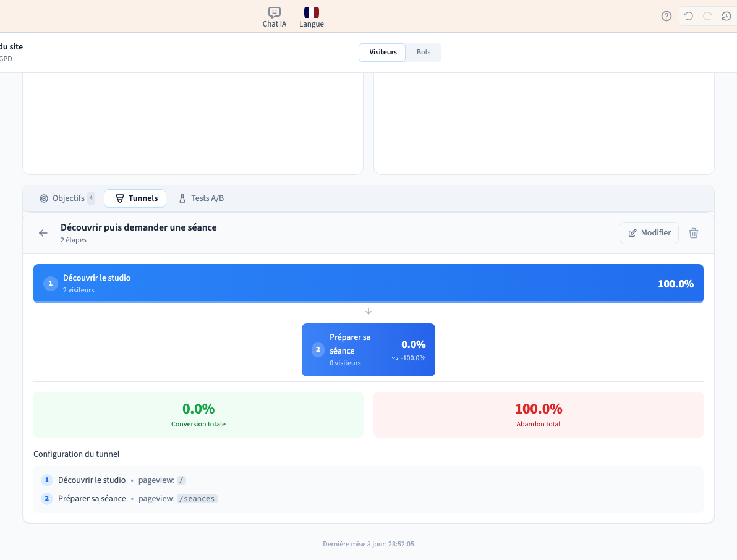Click the Conversion totale green card
Viewport: 737px width, 560px height.
point(198,414)
